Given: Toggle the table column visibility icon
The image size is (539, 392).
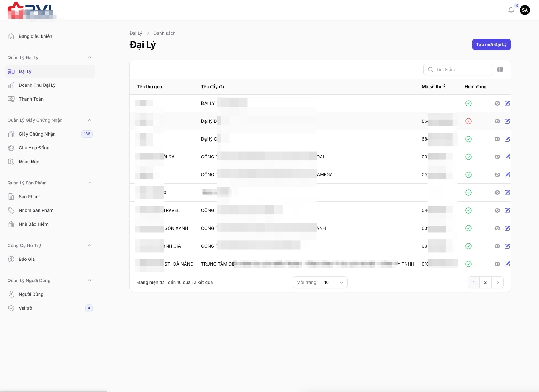Looking at the screenshot, I should 500,70.
